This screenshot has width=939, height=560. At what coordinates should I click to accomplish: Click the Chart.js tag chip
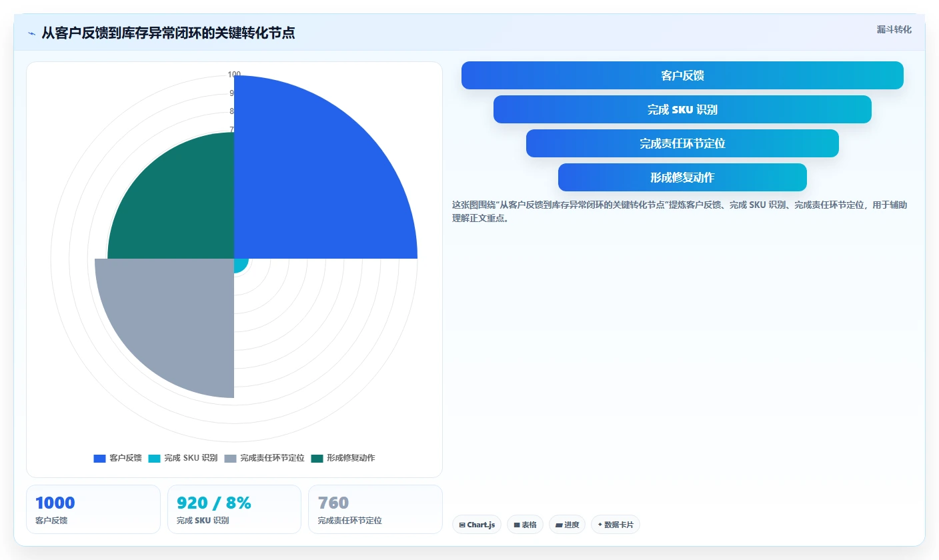[477, 525]
